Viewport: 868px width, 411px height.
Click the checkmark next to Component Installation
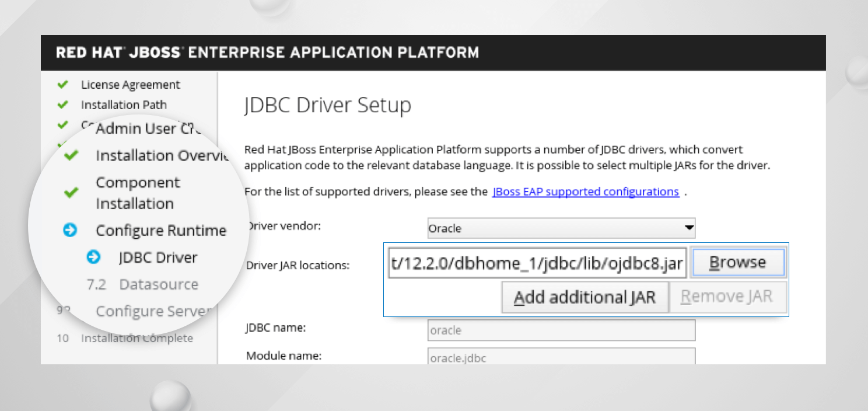click(71, 193)
